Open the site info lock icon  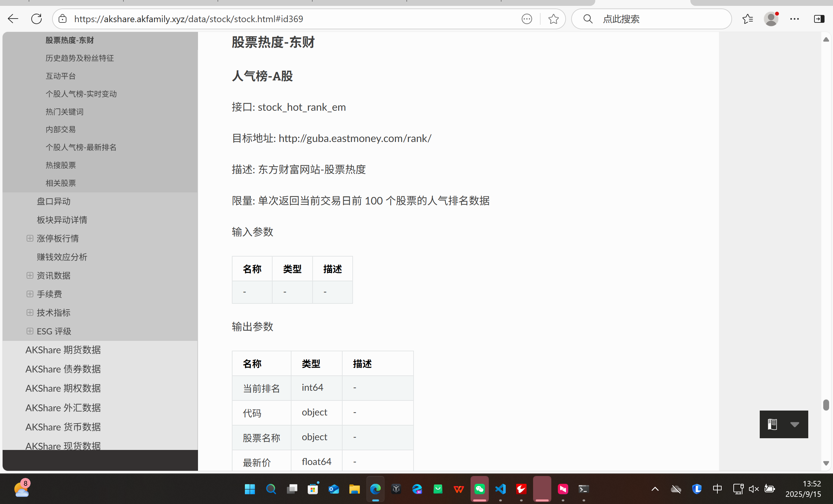pyautogui.click(x=63, y=19)
